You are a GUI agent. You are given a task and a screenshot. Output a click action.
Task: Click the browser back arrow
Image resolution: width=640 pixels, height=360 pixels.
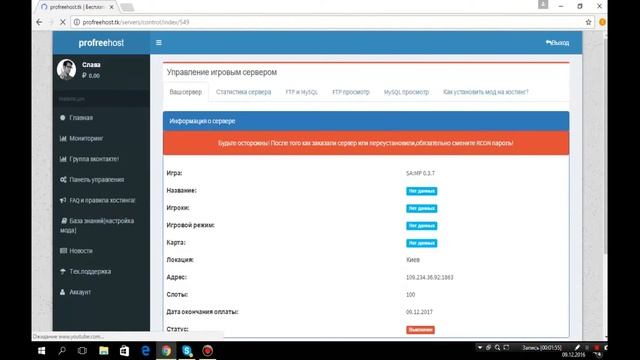pos(39,22)
